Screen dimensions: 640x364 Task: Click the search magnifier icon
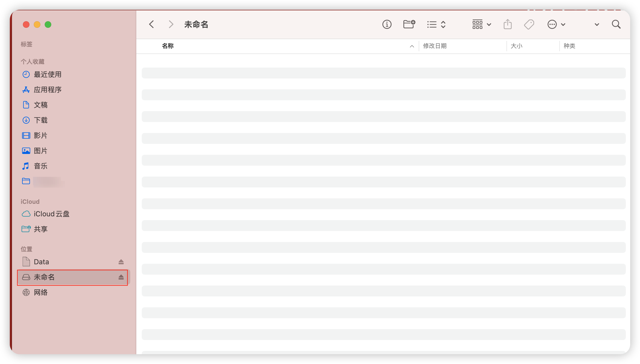[616, 24]
